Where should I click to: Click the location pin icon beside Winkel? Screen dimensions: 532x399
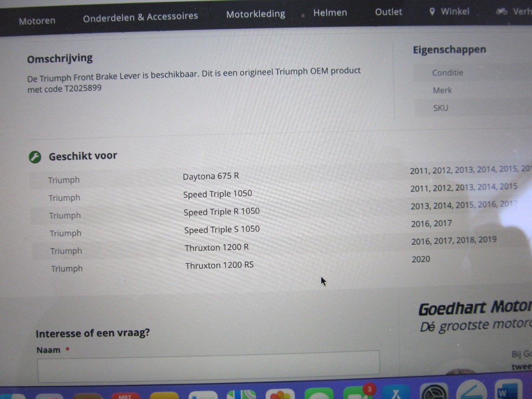(433, 12)
